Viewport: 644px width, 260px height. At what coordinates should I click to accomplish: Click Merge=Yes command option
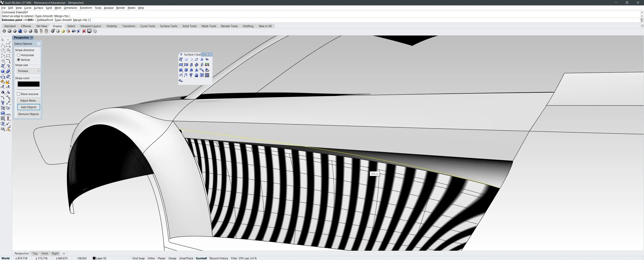pyautogui.click(x=80, y=20)
